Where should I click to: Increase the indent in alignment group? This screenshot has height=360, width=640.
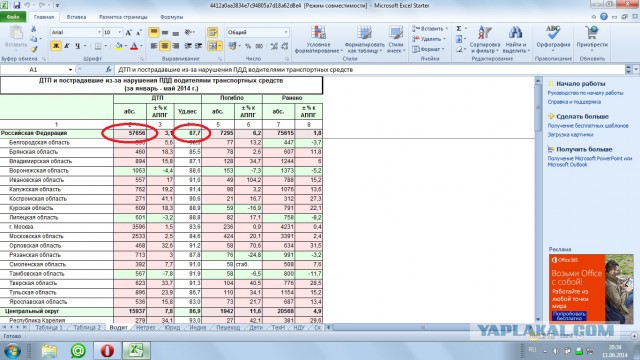198,46
